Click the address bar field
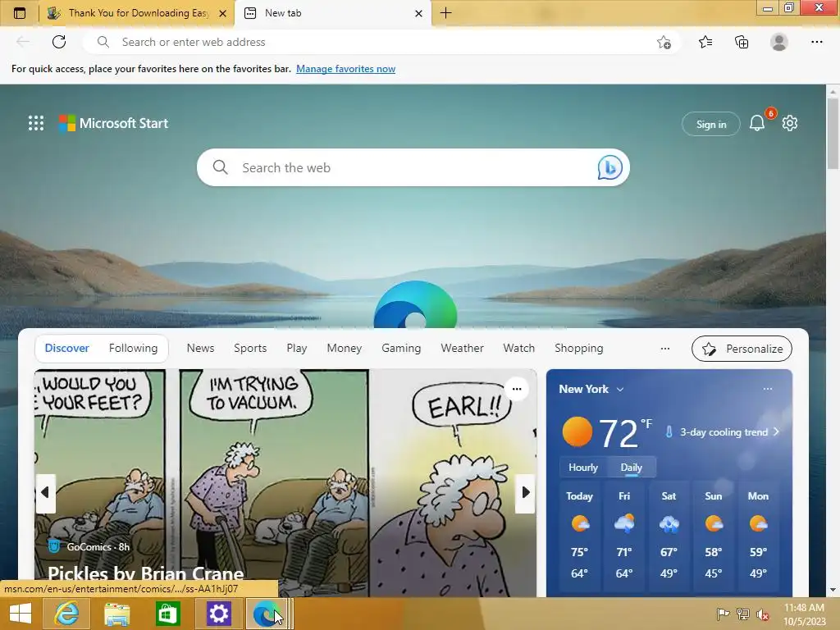 pos(381,42)
